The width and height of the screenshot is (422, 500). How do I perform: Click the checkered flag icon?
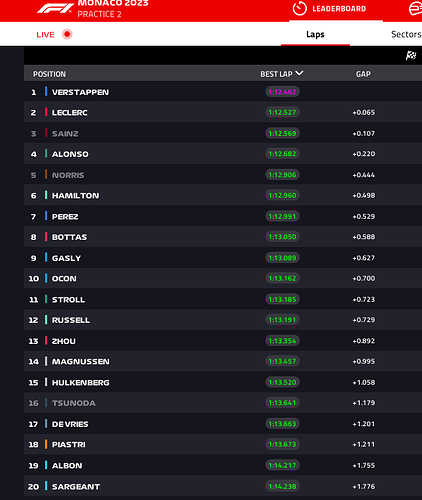[411, 55]
